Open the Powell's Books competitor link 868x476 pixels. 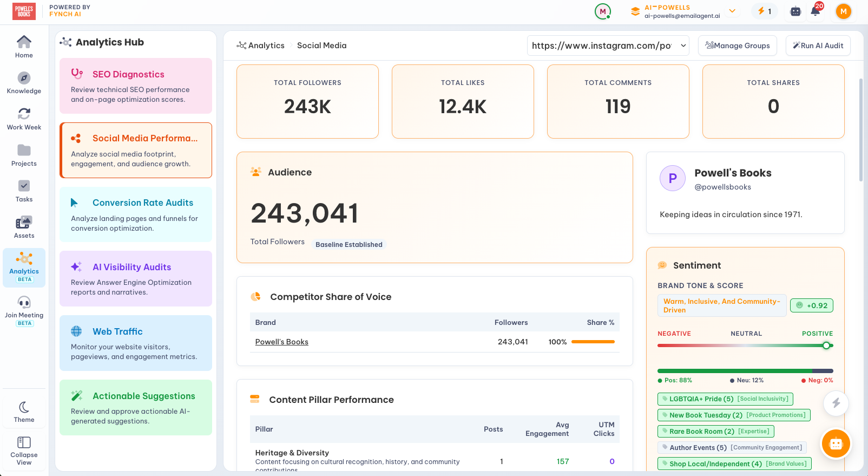click(281, 342)
